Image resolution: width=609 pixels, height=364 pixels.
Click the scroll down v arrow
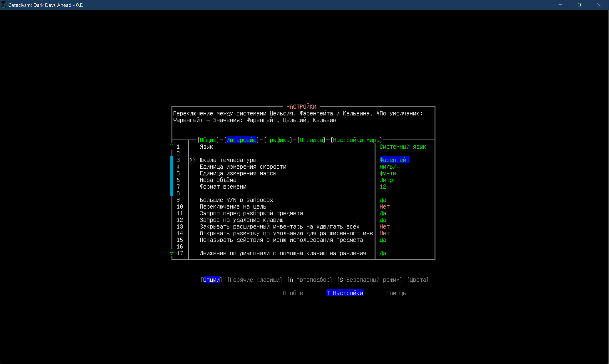click(171, 254)
